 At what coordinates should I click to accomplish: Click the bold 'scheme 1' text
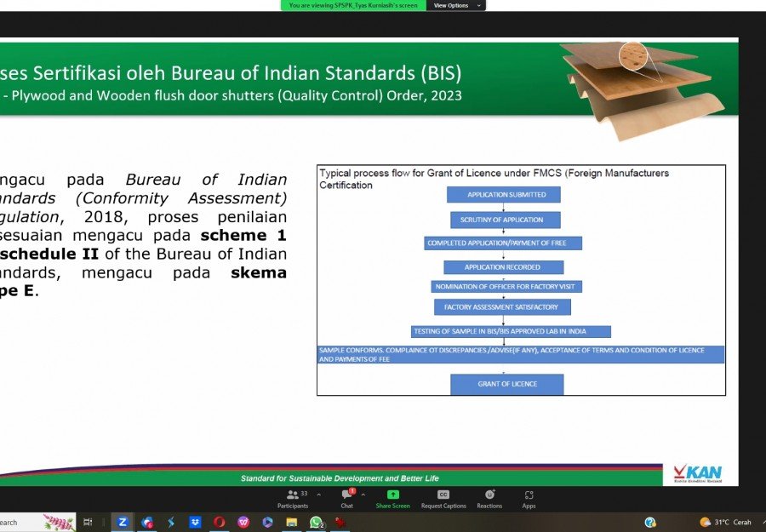click(x=243, y=235)
